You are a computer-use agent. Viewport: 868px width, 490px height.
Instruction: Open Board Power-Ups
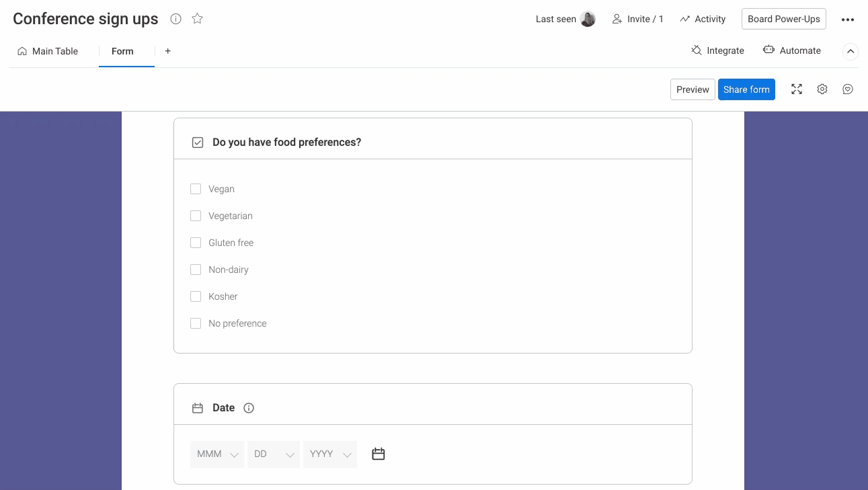coord(784,19)
